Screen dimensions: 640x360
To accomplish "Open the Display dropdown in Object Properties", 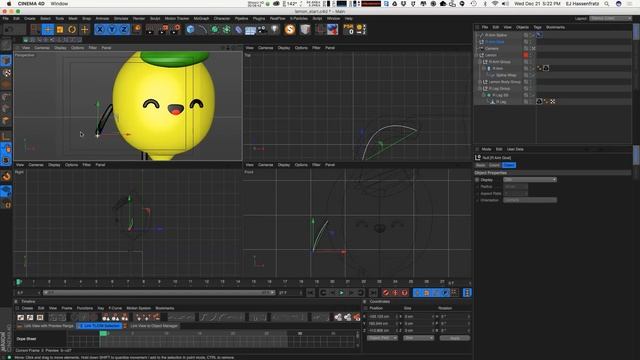I will (530, 180).
